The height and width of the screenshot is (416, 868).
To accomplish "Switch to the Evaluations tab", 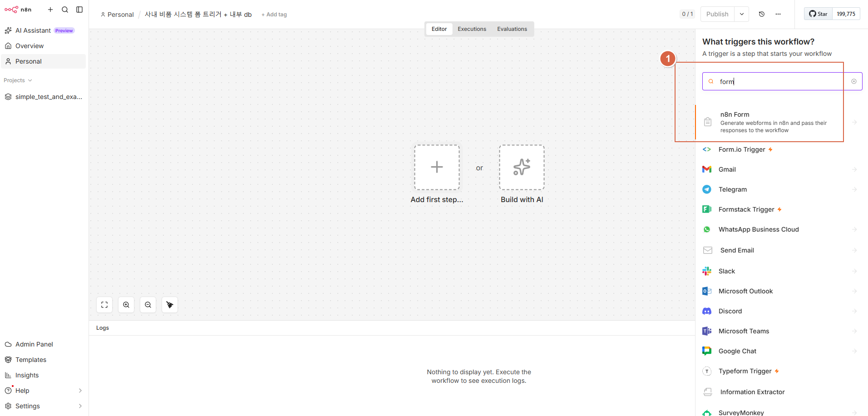I will point(512,29).
